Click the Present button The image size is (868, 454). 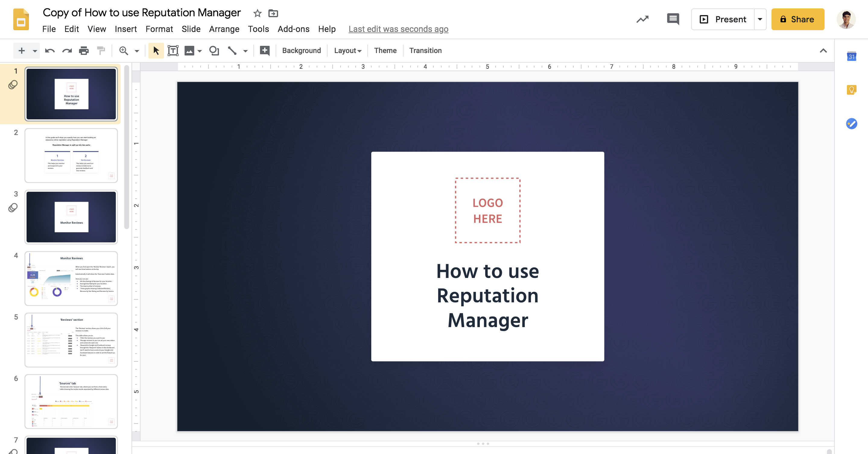click(x=723, y=20)
